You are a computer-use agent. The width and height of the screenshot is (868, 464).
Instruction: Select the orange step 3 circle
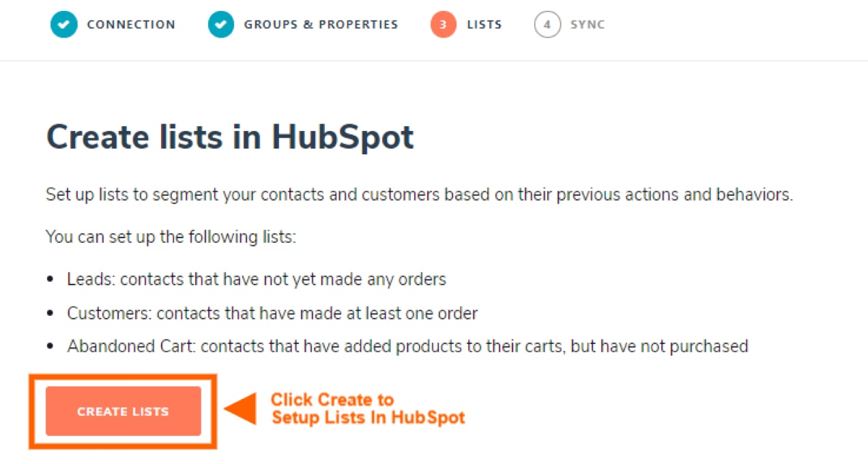tap(444, 25)
